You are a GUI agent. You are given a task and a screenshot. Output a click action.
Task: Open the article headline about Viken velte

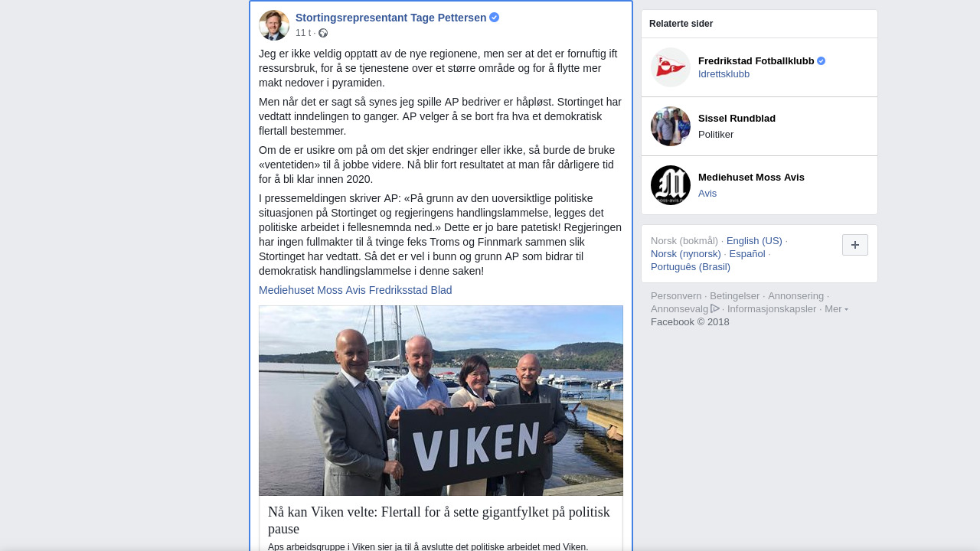point(439,520)
